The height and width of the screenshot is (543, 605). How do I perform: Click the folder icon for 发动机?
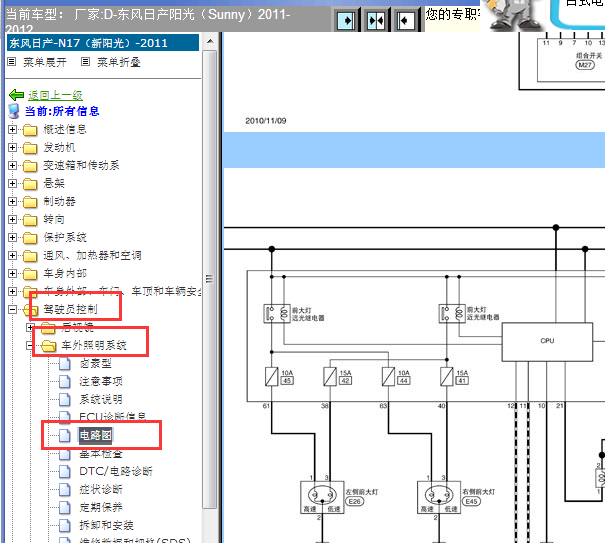pyautogui.click(x=30, y=148)
